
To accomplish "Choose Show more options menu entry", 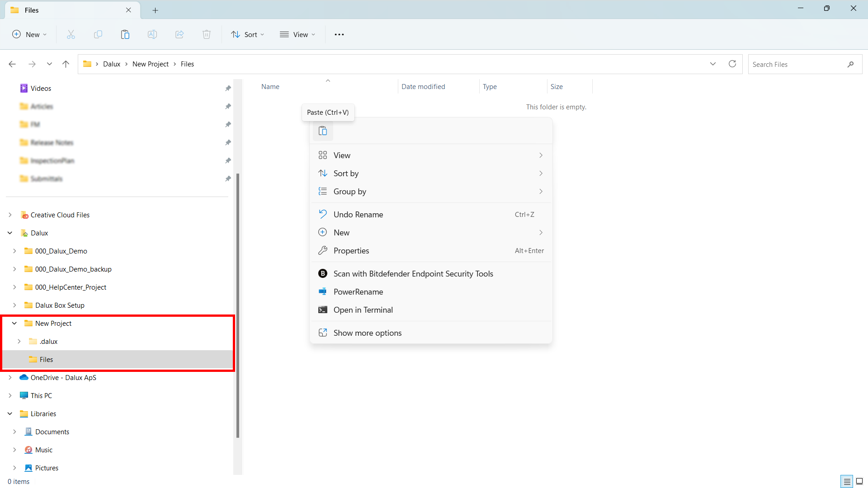I will 367,333.
